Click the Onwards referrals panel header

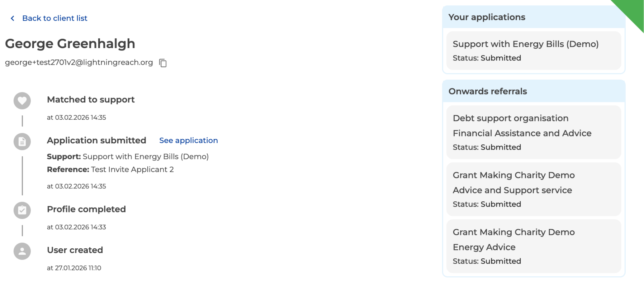[534, 91]
